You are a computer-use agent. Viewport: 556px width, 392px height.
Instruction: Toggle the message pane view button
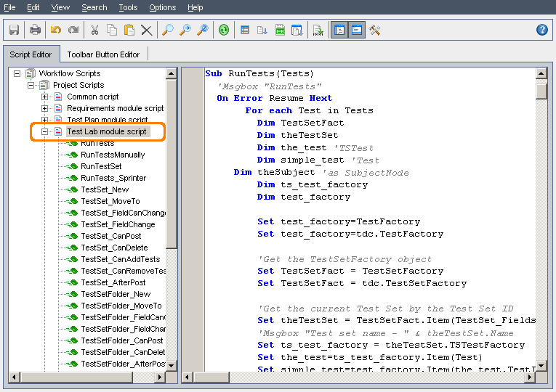pos(357,30)
